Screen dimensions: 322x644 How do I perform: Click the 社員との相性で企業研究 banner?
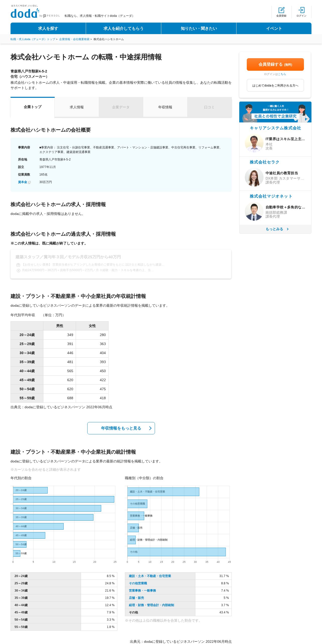pos(275,112)
